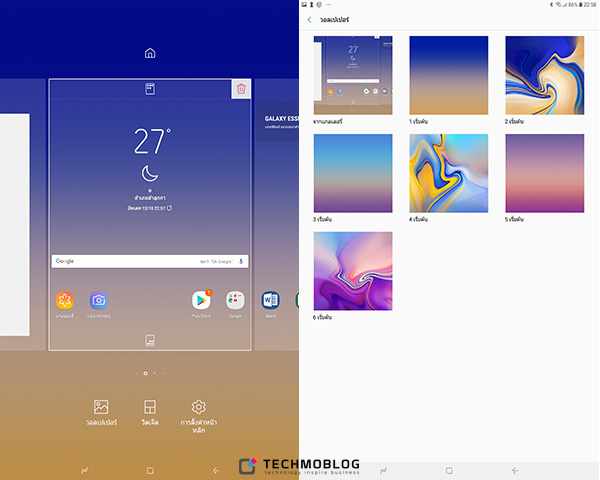Tap the microphone in the Google search bar

pyautogui.click(x=241, y=261)
